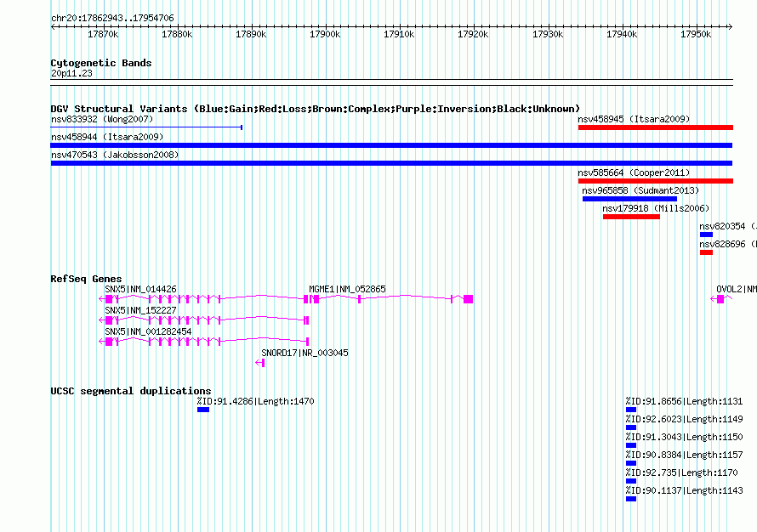This screenshot has width=757, height=532.
Task: Click the %ID:92.6023|Length:1149 label
Action: pos(684,419)
